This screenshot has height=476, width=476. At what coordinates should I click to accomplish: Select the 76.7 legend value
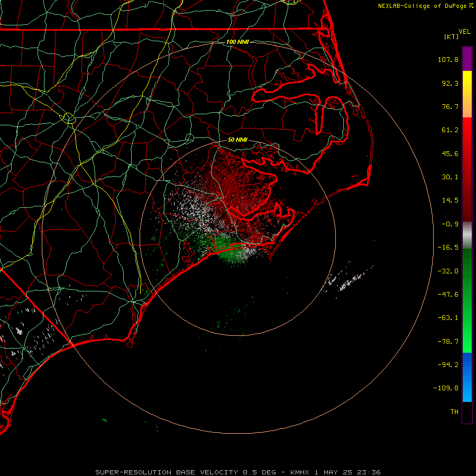[450, 106]
